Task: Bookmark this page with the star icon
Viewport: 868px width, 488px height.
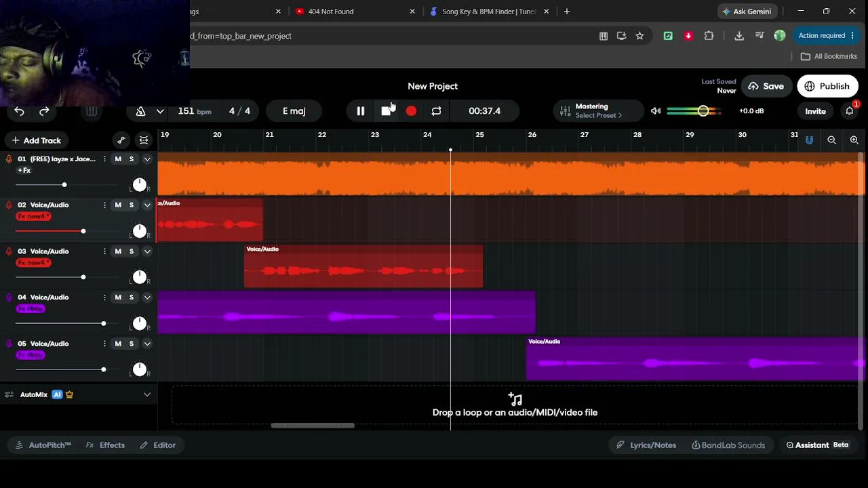Action: (x=639, y=36)
